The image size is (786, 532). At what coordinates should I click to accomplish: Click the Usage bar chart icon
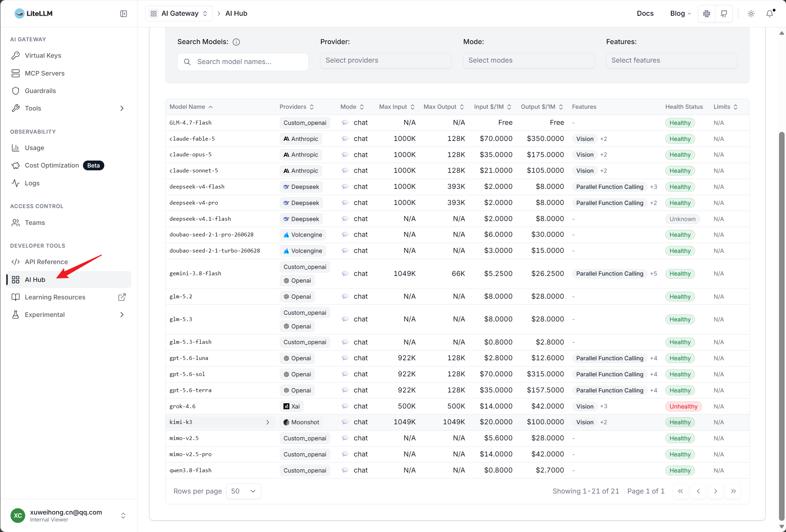pos(15,148)
